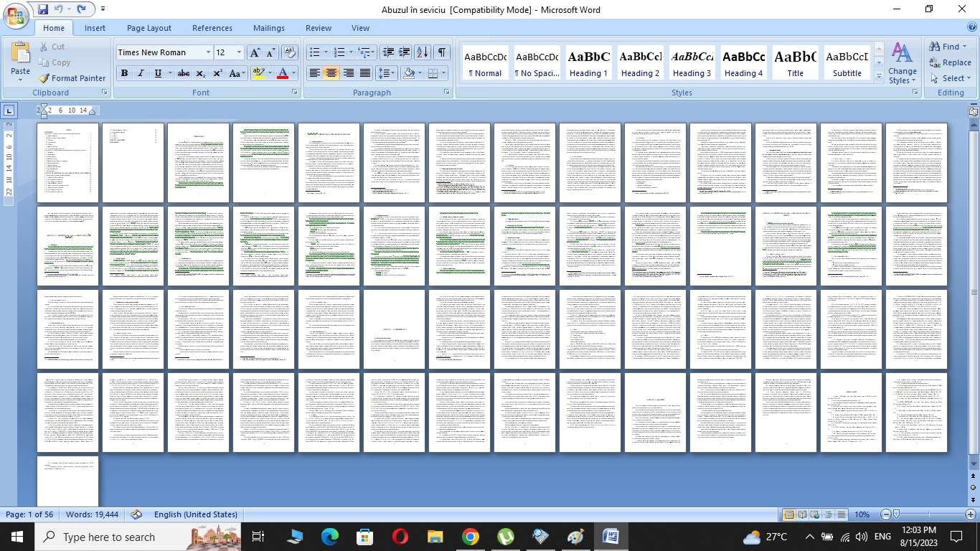Click the Show/Hide paragraph marks icon

442,52
